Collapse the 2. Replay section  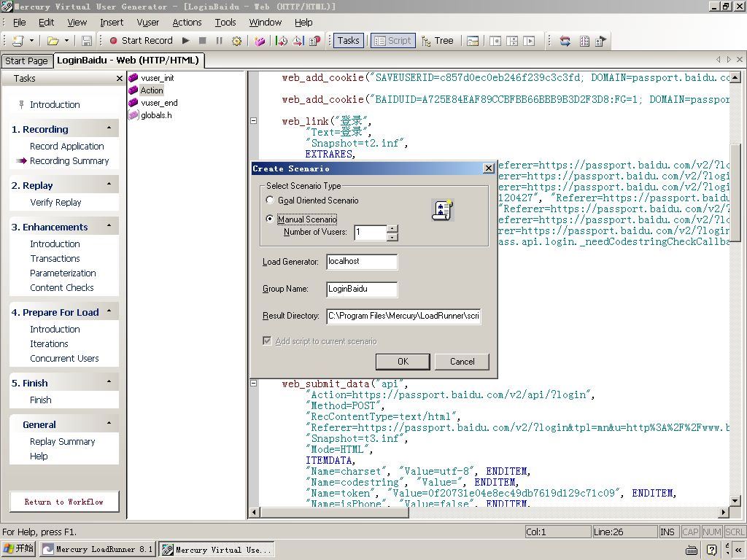(x=109, y=184)
